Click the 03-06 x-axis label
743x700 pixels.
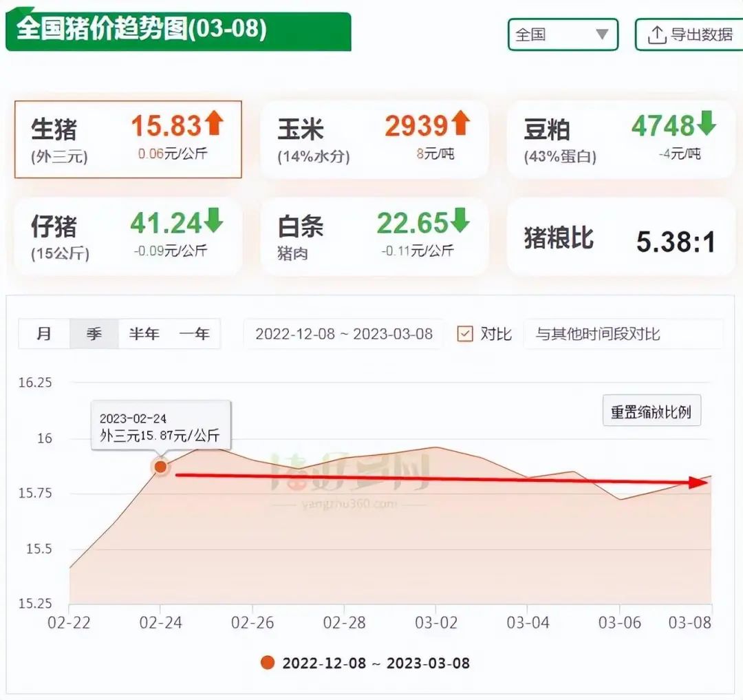pos(619,622)
